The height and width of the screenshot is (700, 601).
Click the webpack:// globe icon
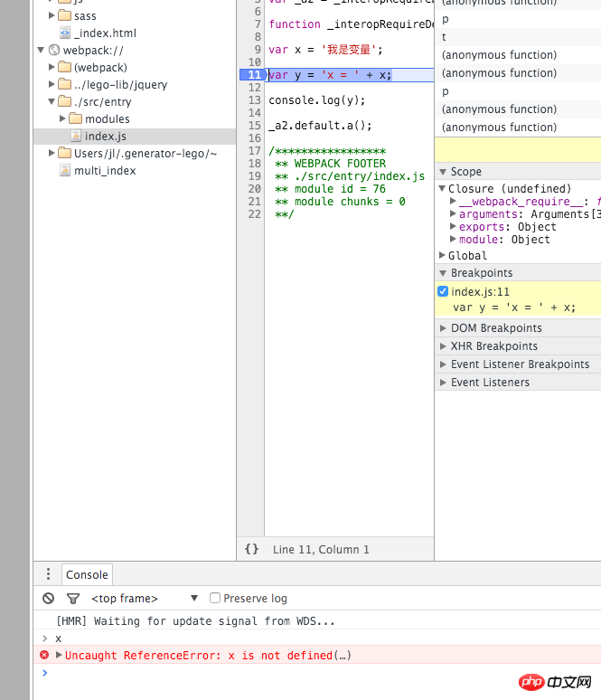tap(54, 50)
